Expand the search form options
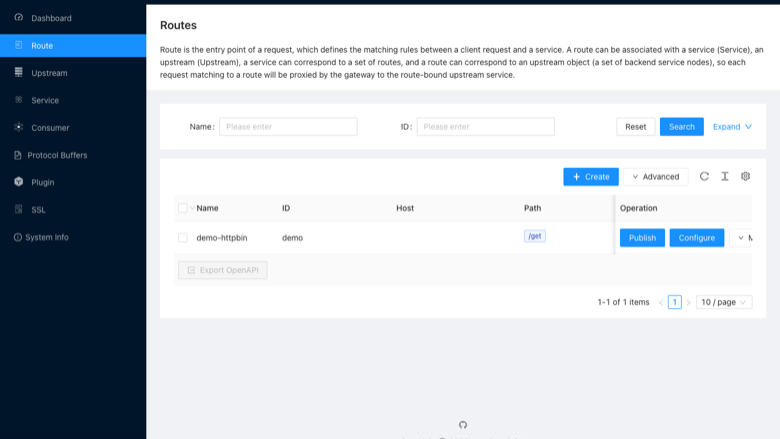Image resolution: width=780 pixels, height=439 pixels. (732, 127)
